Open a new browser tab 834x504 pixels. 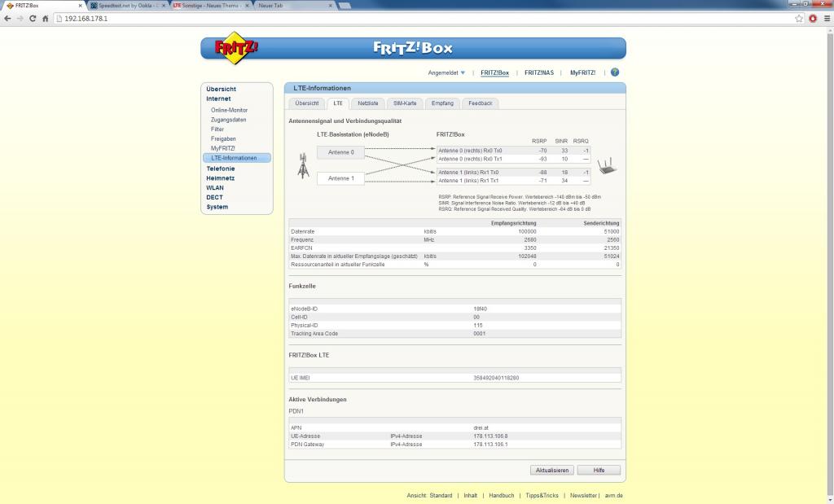pyautogui.click(x=345, y=6)
